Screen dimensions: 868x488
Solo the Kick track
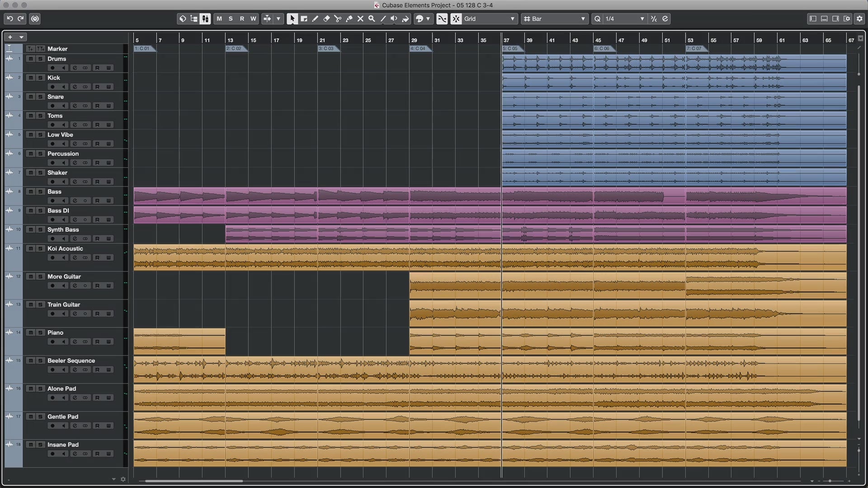click(40, 78)
